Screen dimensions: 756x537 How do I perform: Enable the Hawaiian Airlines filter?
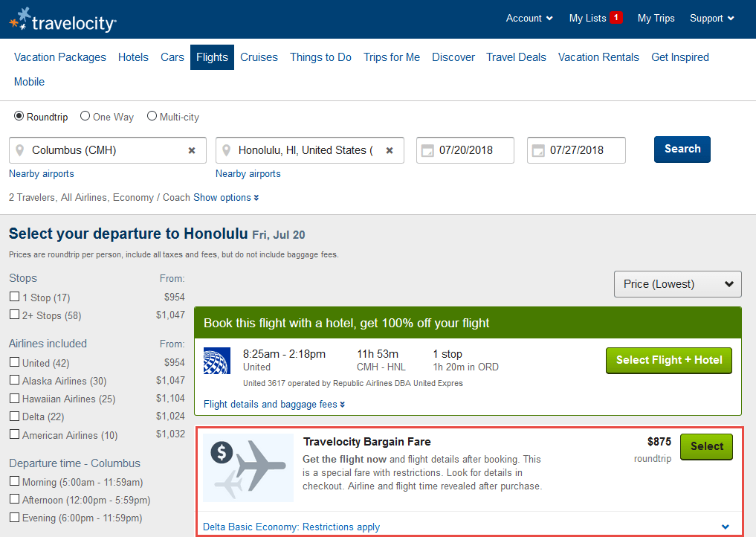click(x=14, y=398)
